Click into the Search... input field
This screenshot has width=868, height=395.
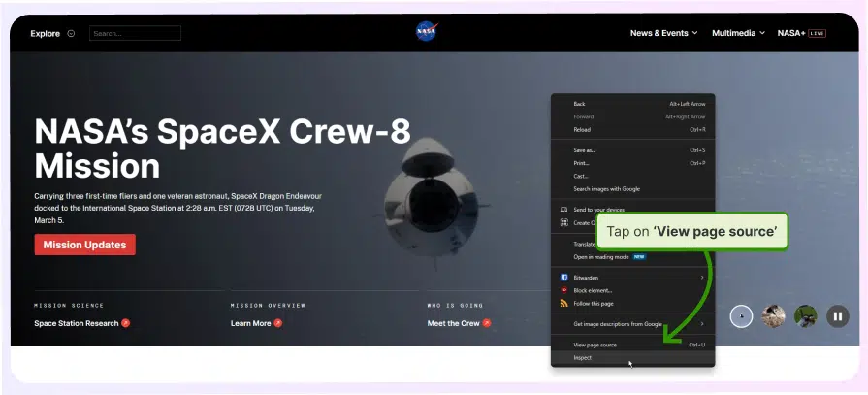(135, 33)
